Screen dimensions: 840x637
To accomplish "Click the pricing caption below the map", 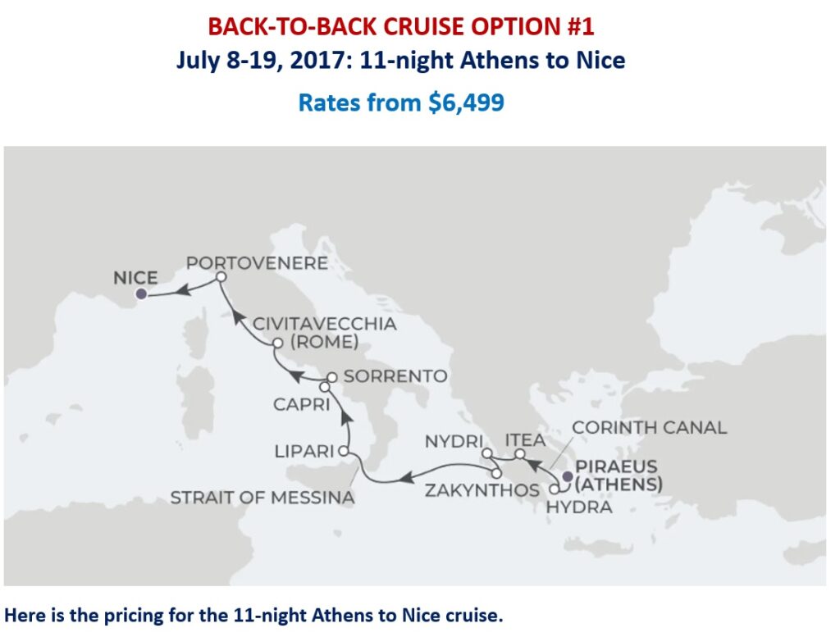I will (x=253, y=616).
